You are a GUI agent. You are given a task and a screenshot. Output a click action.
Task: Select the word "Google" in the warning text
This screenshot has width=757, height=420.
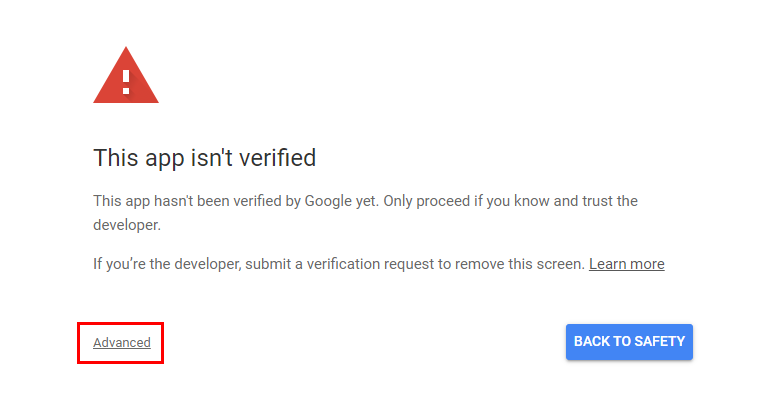coord(328,201)
